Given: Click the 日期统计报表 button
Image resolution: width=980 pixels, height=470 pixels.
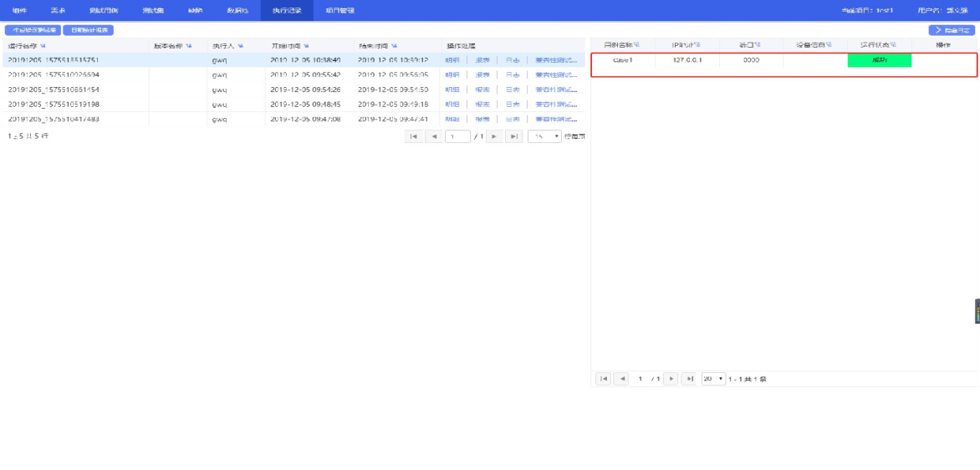Looking at the screenshot, I should click(88, 30).
